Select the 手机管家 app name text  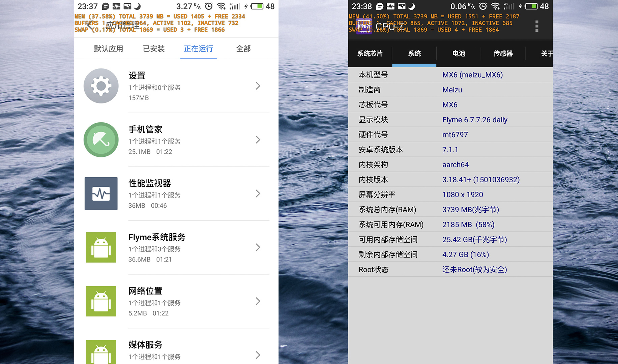(x=145, y=129)
